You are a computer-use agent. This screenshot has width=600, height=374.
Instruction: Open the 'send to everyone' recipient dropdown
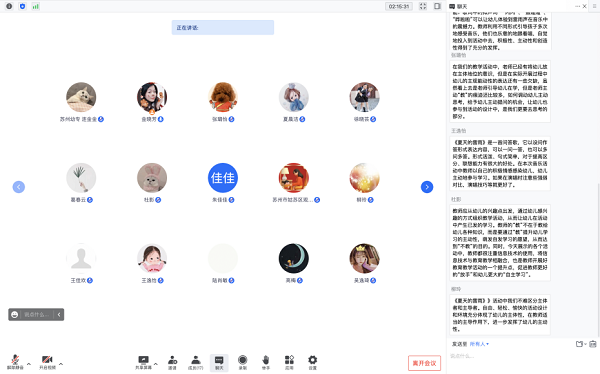(x=479, y=344)
